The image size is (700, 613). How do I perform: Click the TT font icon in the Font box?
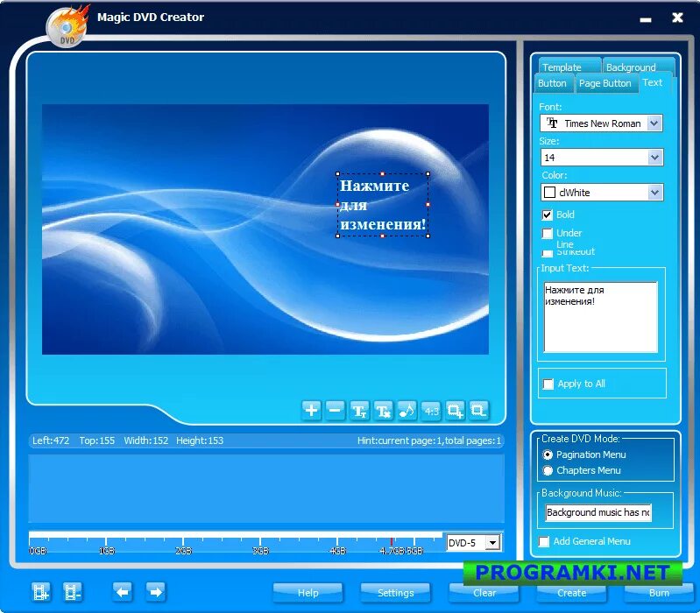click(552, 123)
